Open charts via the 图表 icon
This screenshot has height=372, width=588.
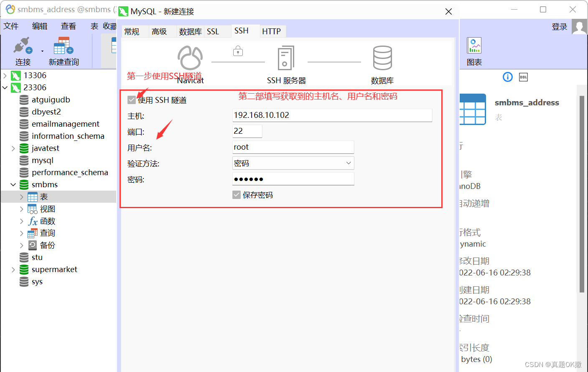click(474, 45)
